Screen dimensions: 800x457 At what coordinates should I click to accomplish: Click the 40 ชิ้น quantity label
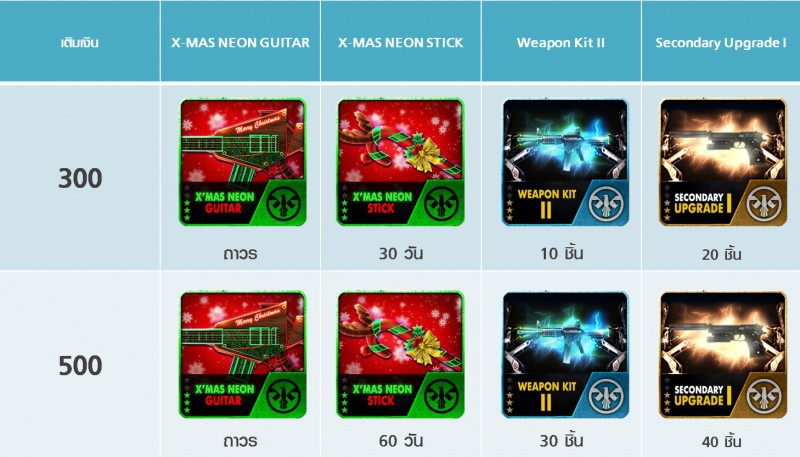point(721,441)
